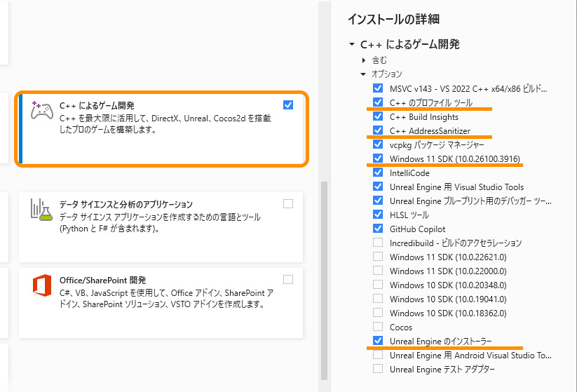Click the C++ Build Insights label
Image resolution: width=577 pixels, height=392 pixels.
pyautogui.click(x=424, y=117)
